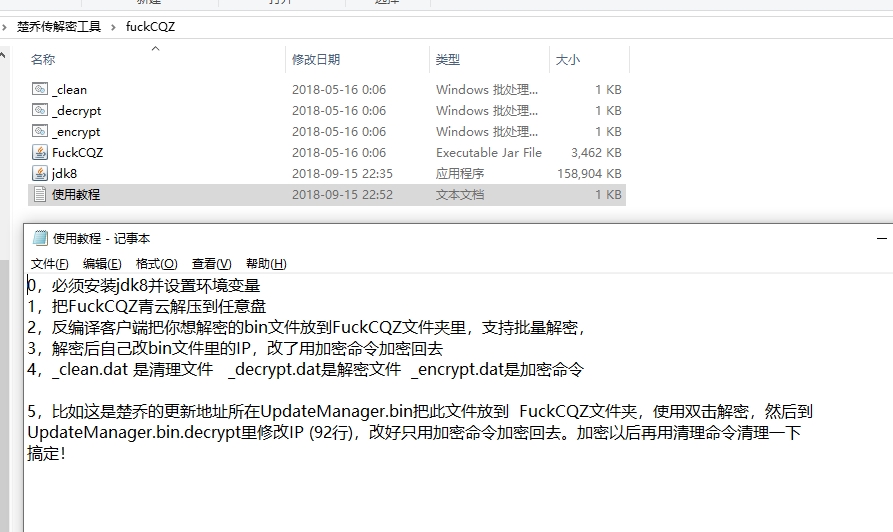Place cursor in line 0，必须安装jdk8并设置环境变量
Viewport: 893px width, 532px height.
[144, 285]
